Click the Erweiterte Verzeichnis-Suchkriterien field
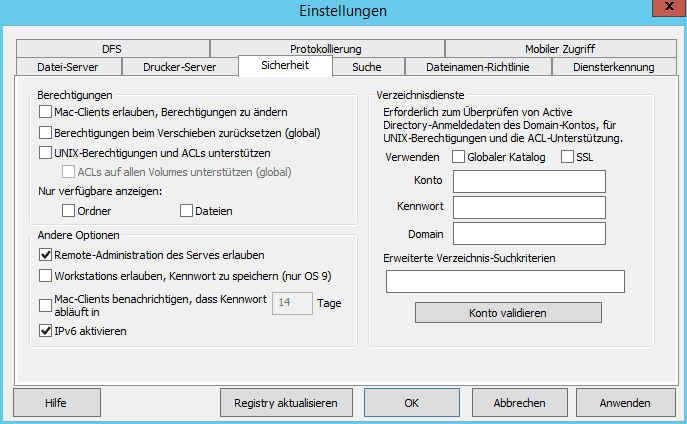The width and height of the screenshot is (687, 424). [505, 281]
